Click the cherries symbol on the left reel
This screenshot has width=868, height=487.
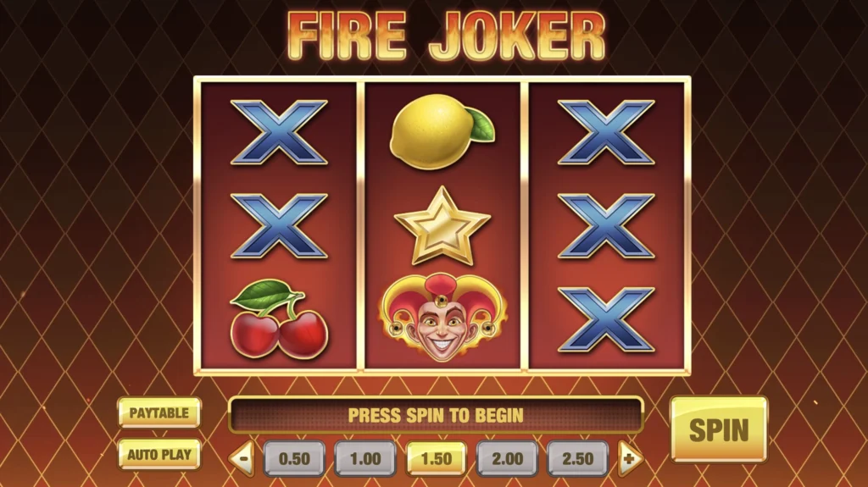279,318
